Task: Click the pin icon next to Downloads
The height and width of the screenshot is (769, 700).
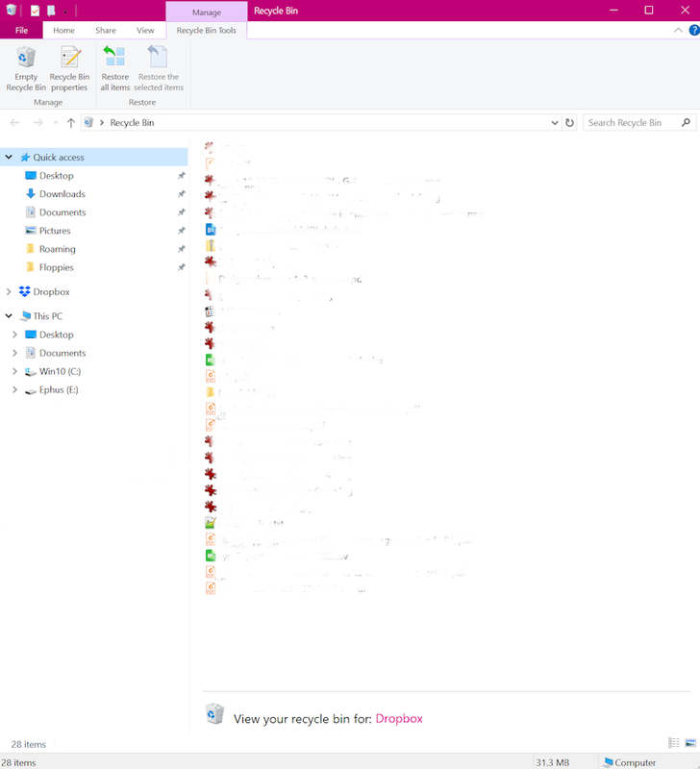Action: (x=182, y=194)
